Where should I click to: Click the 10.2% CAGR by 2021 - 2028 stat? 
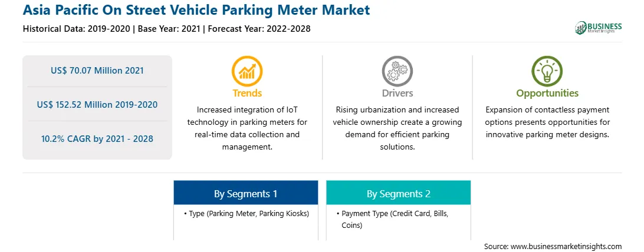tap(97, 138)
